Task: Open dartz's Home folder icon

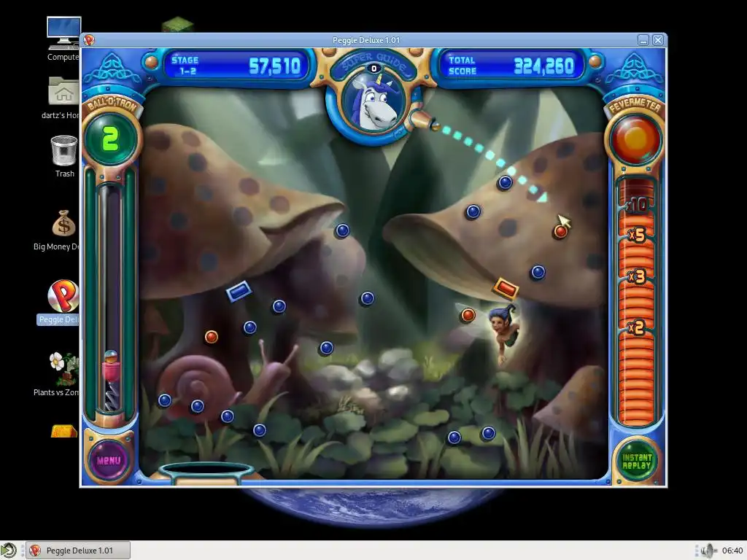Action: [63, 98]
